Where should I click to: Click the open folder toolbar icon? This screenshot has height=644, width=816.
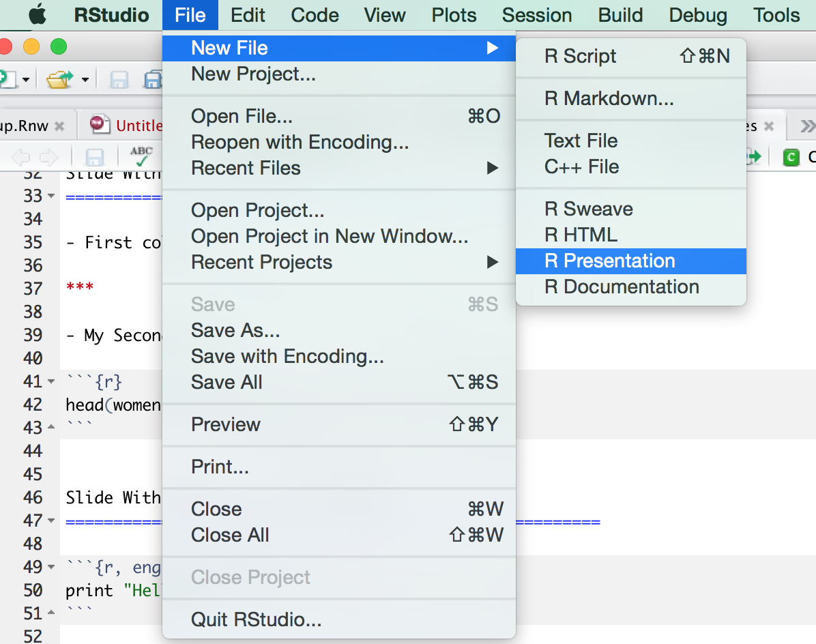coord(59,80)
